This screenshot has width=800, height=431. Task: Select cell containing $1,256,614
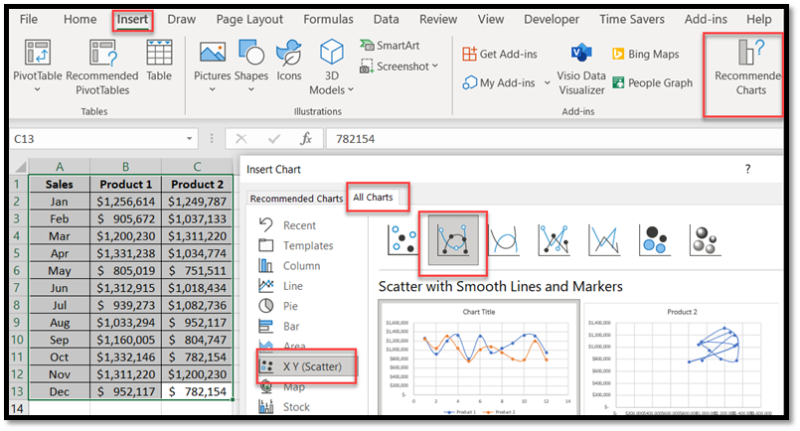coord(126,201)
